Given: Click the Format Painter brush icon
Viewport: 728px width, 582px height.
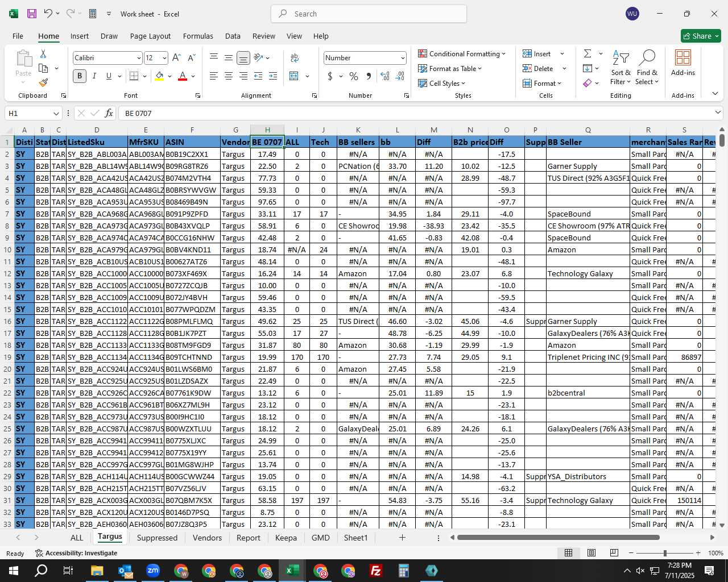Looking at the screenshot, I should point(43,82).
